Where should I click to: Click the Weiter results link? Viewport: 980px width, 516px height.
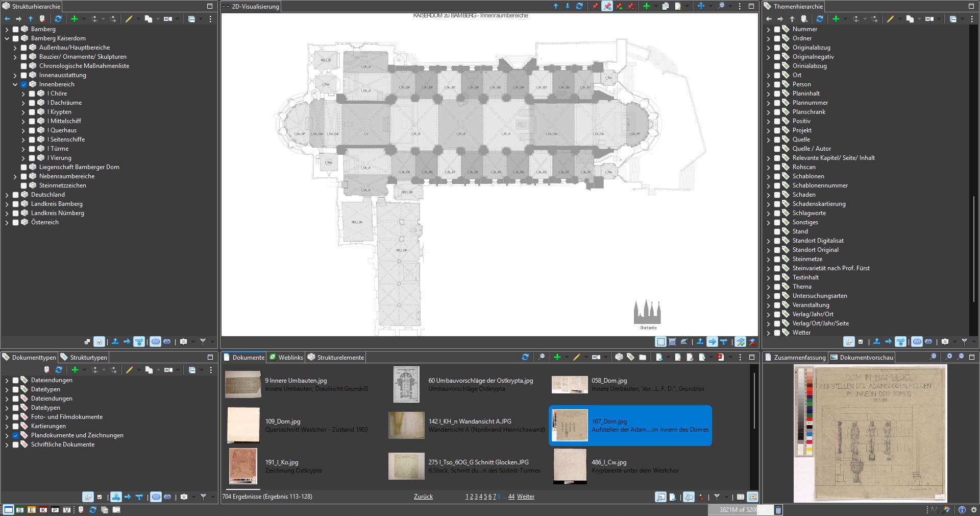click(525, 497)
